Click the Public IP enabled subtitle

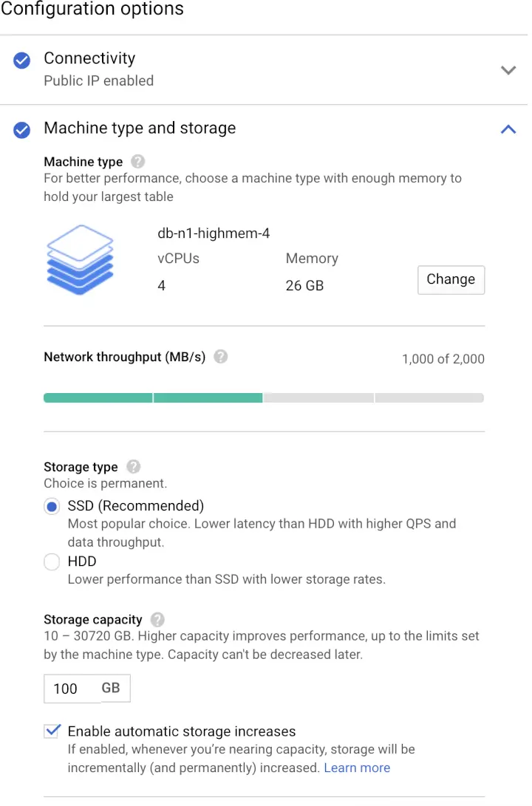98,81
